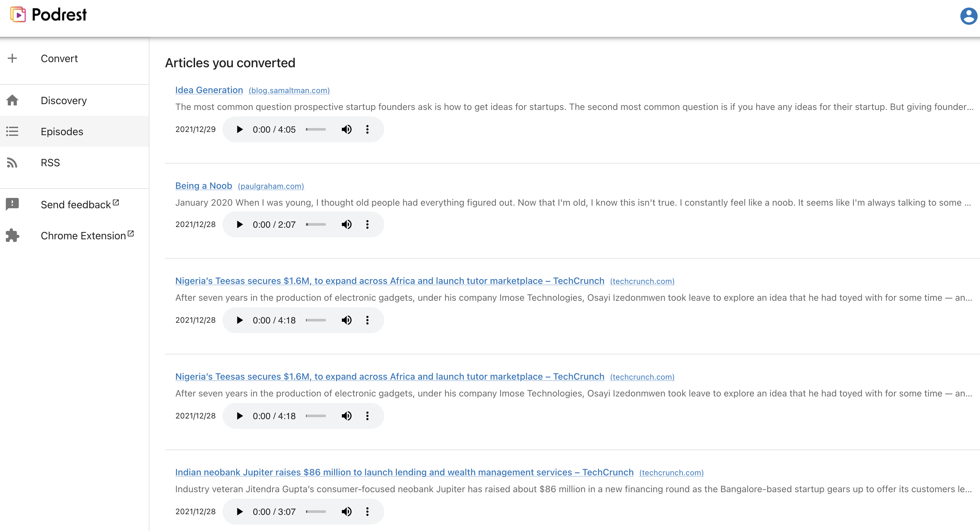The image size is (980, 531).
Task: Mute the Being a Noob audio player
Action: (346, 224)
